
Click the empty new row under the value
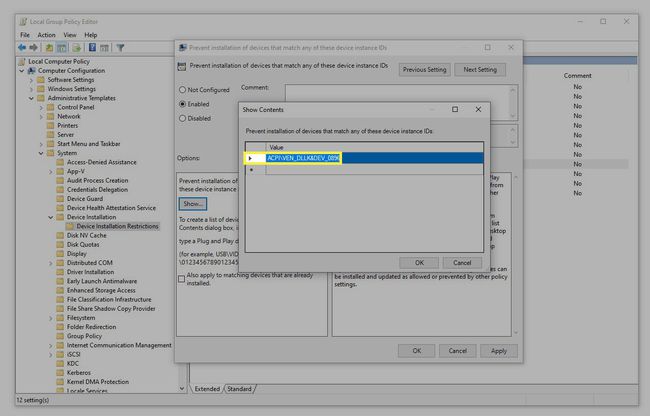point(374,169)
